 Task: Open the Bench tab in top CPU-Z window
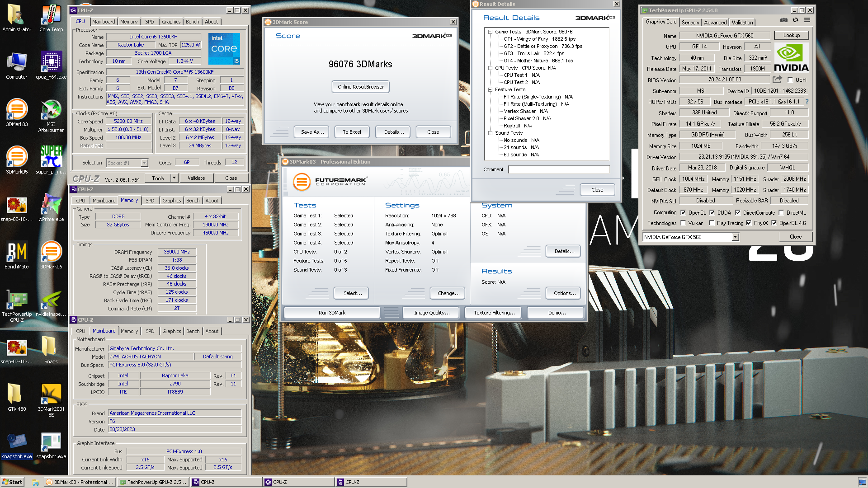coord(192,22)
